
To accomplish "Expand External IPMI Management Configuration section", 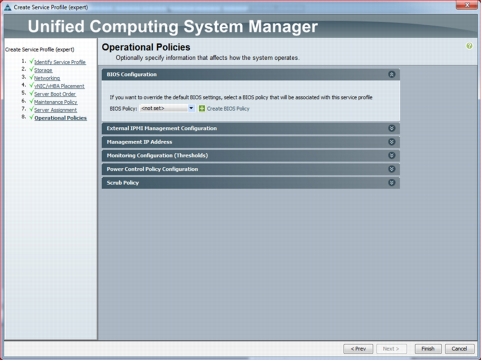I will coord(392,128).
